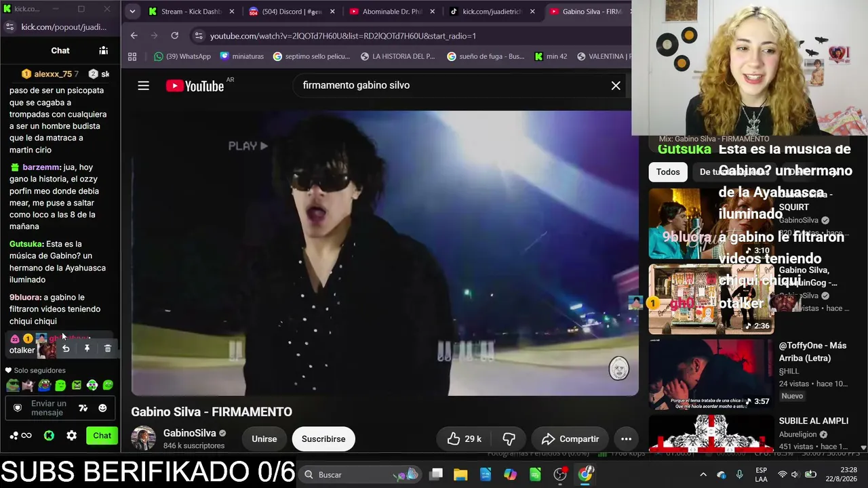The height and width of the screenshot is (488, 868).
Task: Open site info in Kick popout address bar
Action: (x=9, y=26)
